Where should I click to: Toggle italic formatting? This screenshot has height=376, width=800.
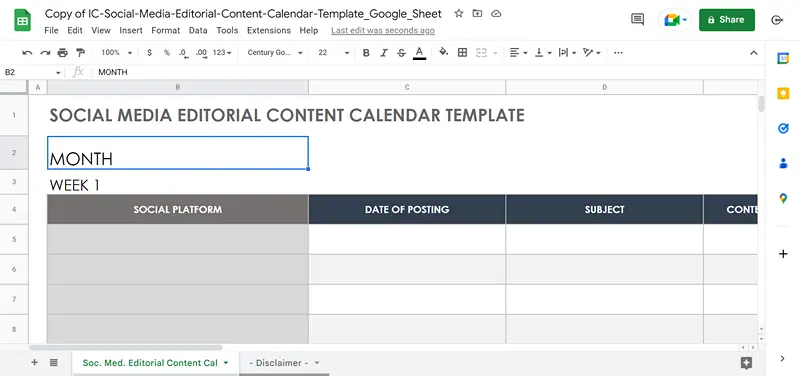click(x=384, y=53)
